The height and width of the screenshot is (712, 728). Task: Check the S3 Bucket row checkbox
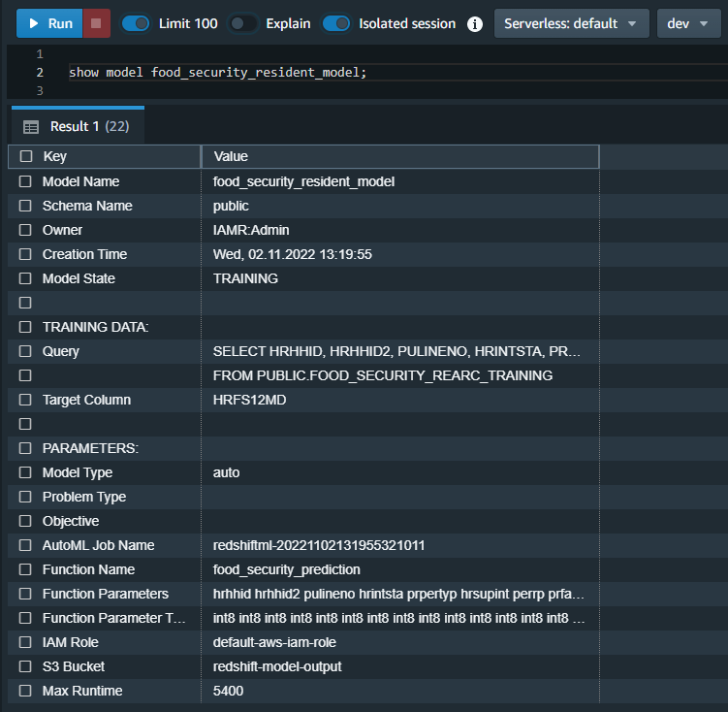click(x=25, y=666)
